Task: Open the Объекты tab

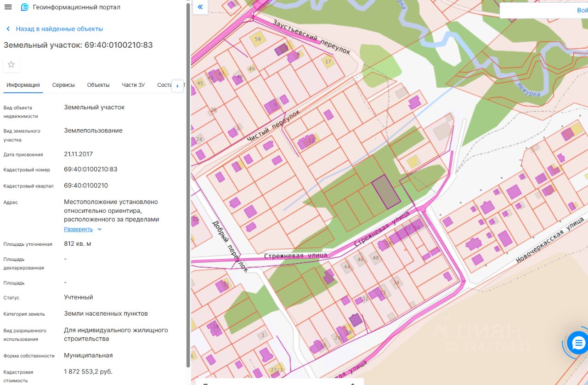Action: (98, 85)
